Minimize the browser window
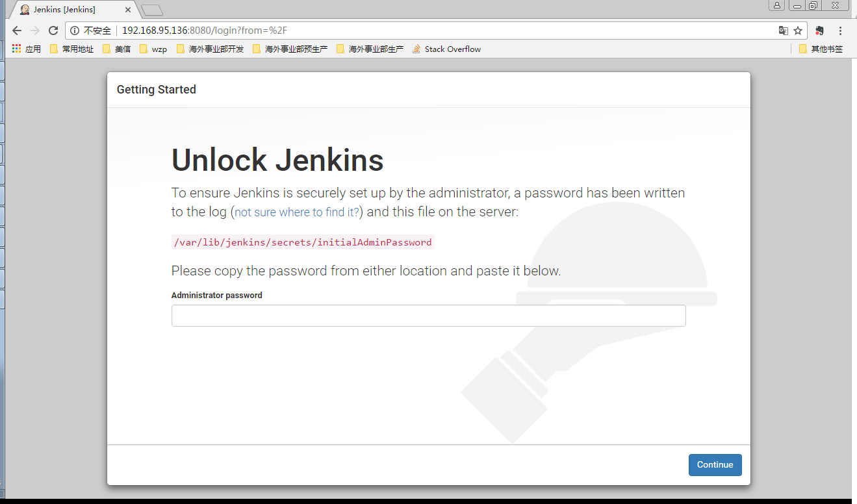Screen dimensions: 857x504 pos(797,5)
